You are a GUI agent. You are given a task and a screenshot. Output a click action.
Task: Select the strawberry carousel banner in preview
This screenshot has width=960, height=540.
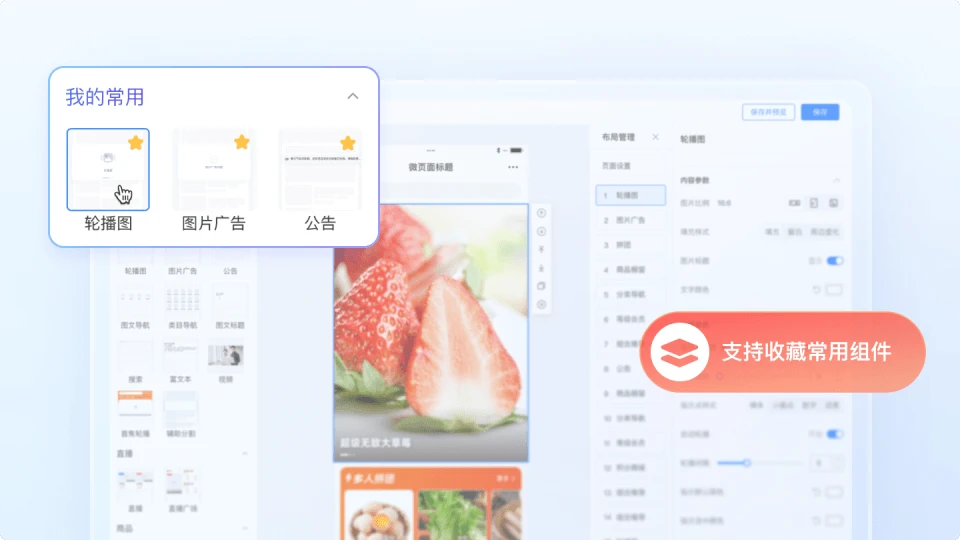tap(431, 332)
